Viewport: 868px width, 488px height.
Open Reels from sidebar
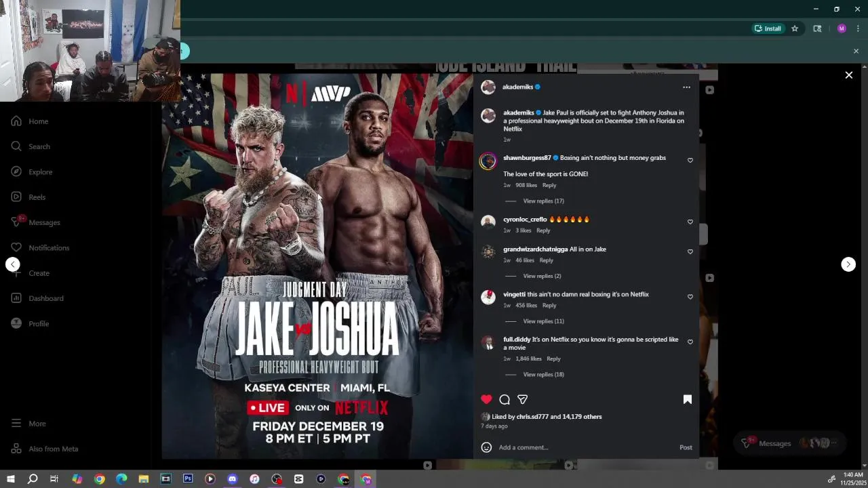point(28,197)
